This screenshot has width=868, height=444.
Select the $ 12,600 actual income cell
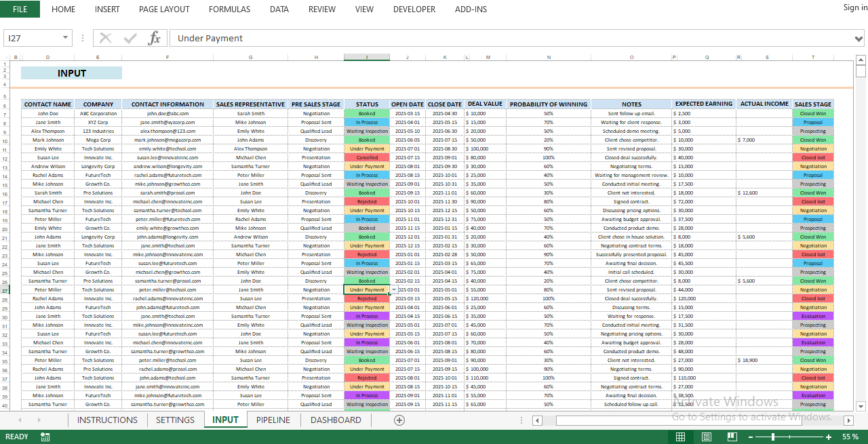(764, 193)
